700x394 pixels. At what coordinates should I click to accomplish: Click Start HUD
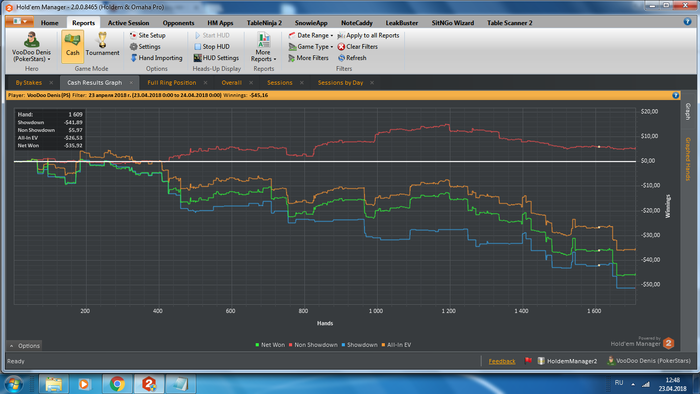212,35
